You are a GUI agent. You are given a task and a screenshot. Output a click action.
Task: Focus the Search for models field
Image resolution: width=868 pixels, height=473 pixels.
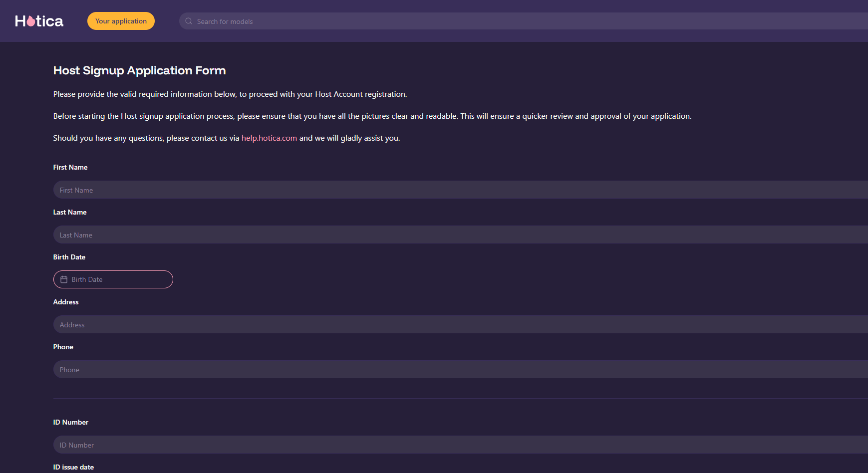click(x=449, y=21)
